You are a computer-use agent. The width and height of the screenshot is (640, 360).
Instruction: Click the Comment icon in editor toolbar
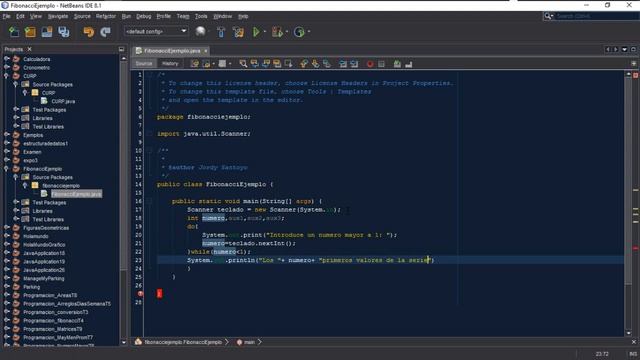click(397, 64)
